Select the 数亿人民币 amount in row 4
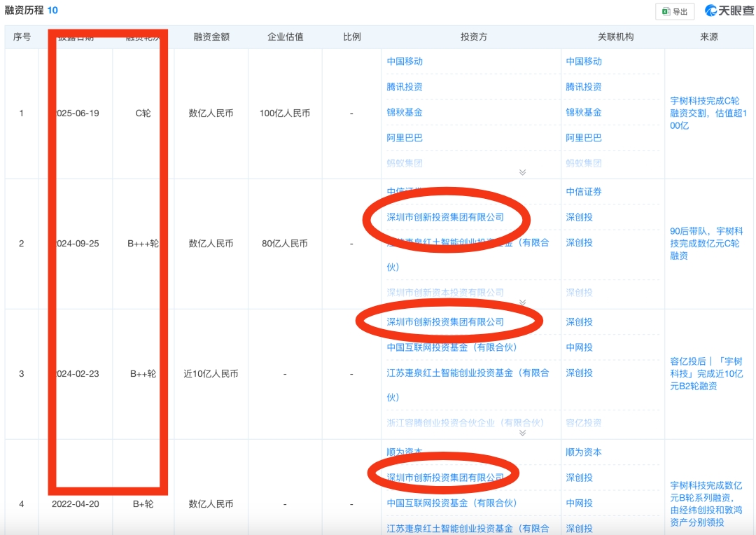 pyautogui.click(x=211, y=504)
